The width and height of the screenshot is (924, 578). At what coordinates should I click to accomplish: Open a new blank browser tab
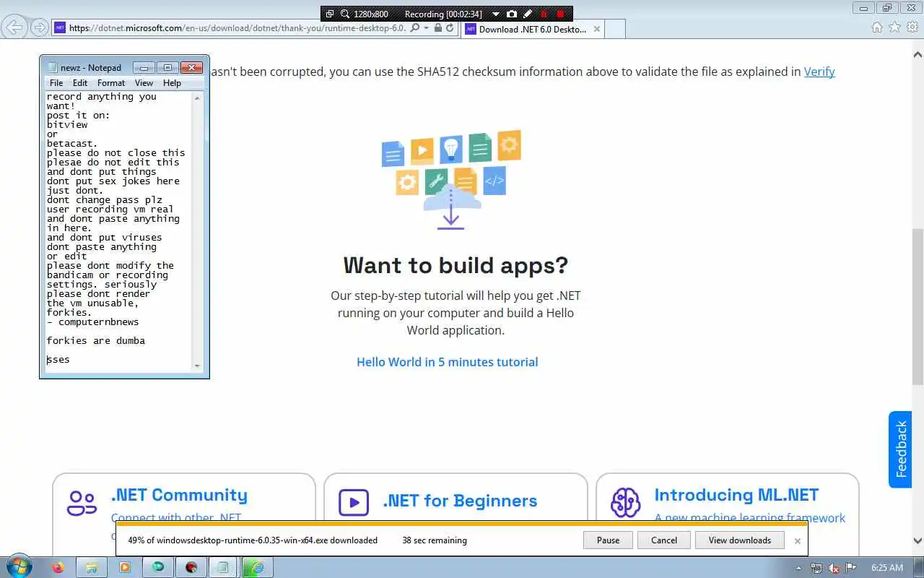(615, 29)
